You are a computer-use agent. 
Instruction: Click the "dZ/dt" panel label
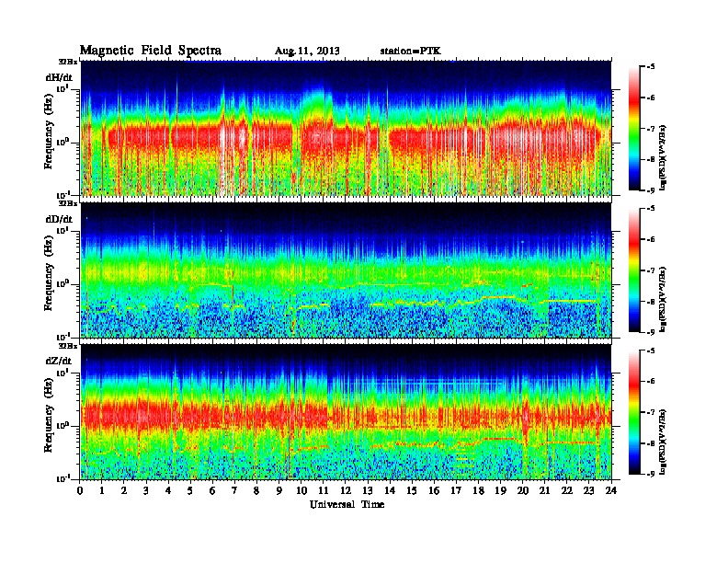[59, 361]
